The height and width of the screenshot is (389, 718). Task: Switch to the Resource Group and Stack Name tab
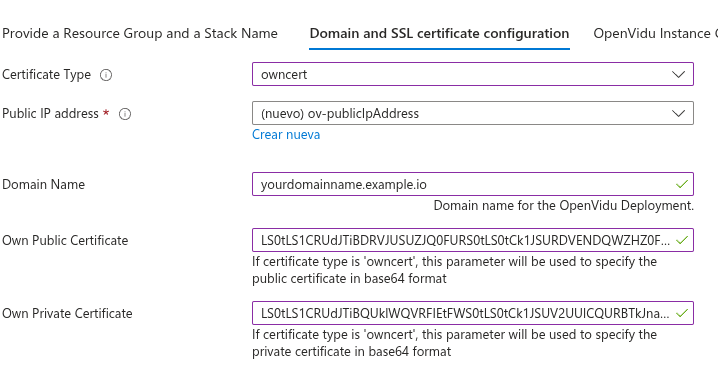pyautogui.click(x=140, y=33)
